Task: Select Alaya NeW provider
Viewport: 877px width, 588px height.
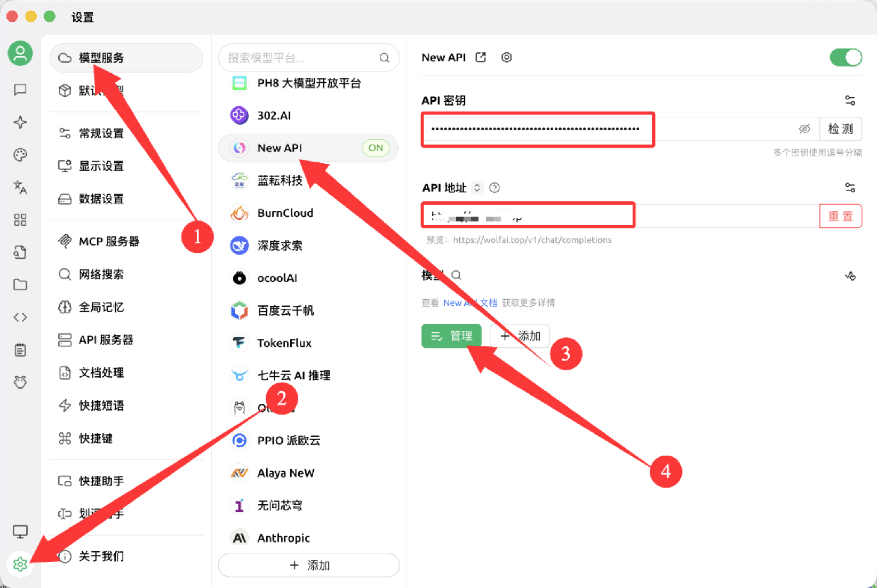Action: click(x=309, y=473)
